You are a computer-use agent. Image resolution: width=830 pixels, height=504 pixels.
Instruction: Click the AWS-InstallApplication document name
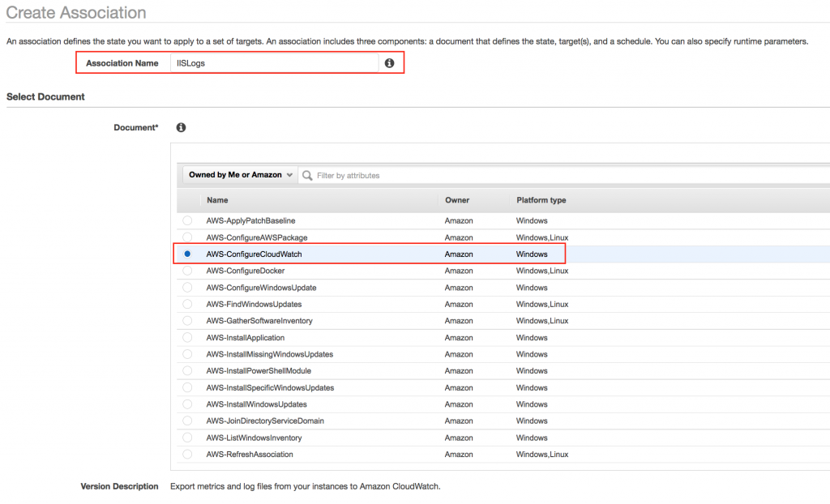click(245, 338)
